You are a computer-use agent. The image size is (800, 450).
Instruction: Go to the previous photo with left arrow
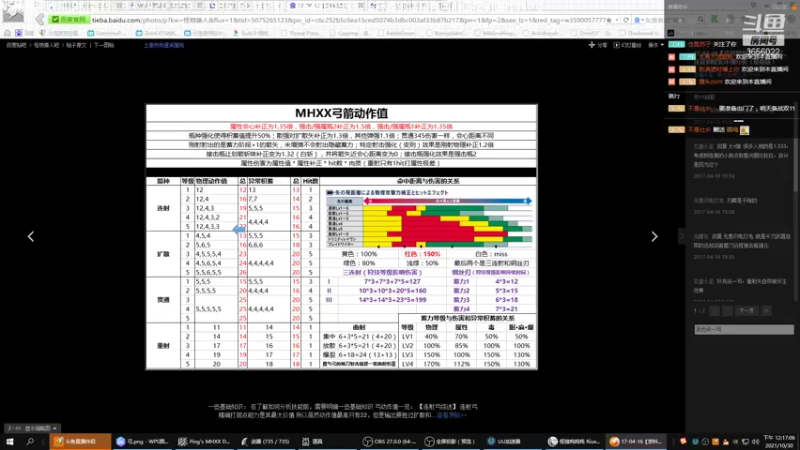31,236
